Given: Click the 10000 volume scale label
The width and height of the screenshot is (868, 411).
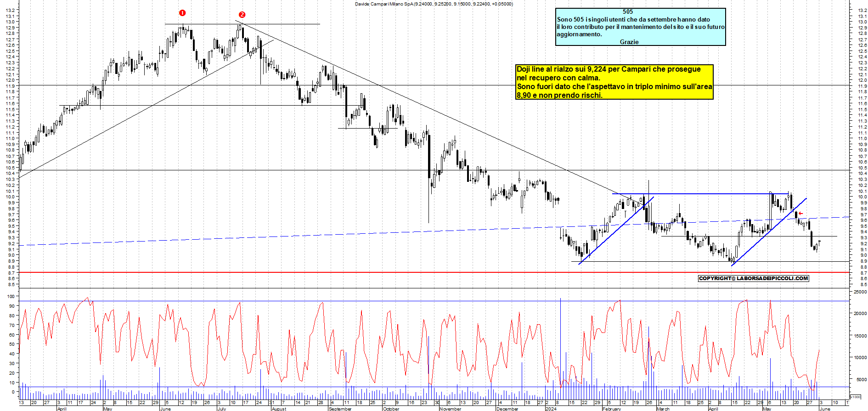Looking at the screenshot, I should (x=860, y=357).
